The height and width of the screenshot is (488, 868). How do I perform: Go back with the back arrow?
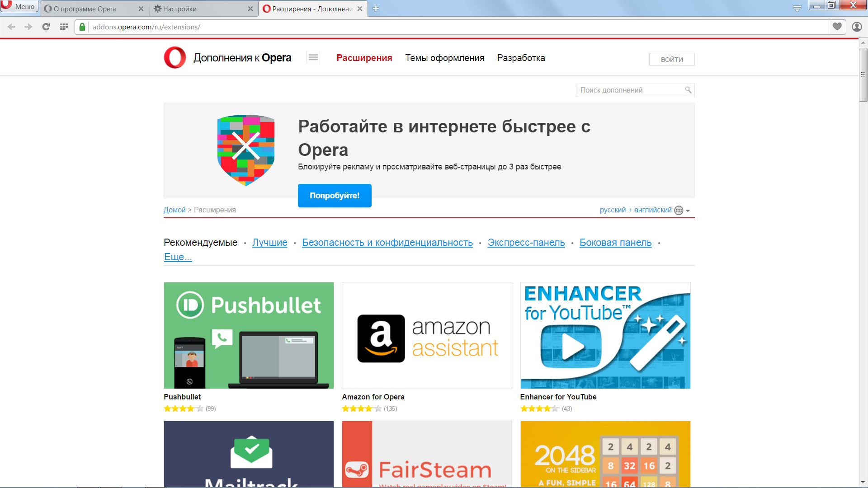pyautogui.click(x=12, y=27)
